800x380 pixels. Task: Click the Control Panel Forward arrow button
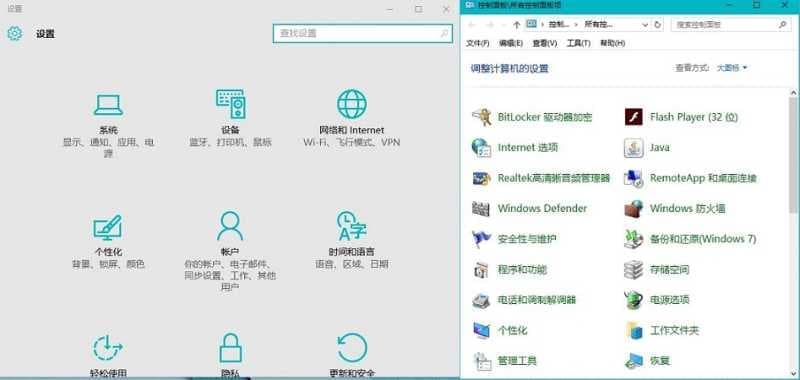(489, 24)
